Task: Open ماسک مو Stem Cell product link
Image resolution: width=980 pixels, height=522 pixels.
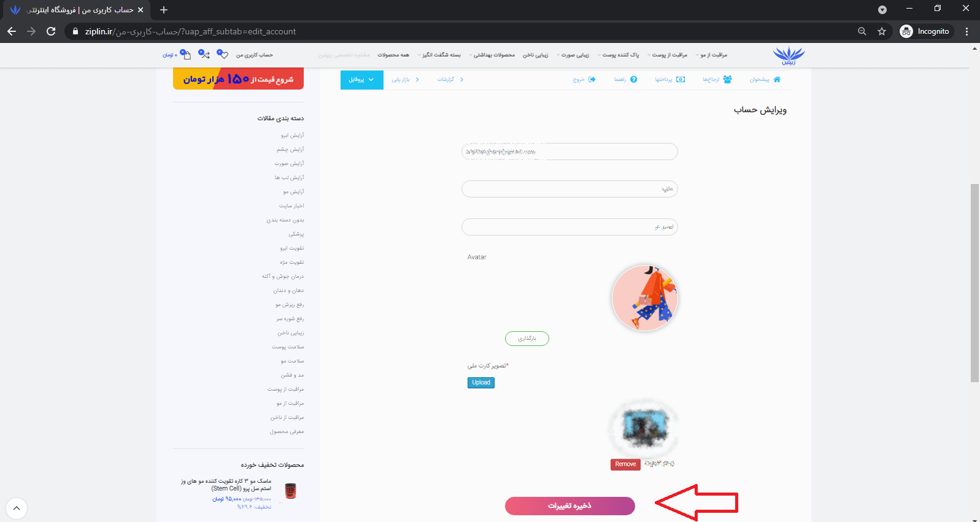Action: point(226,485)
